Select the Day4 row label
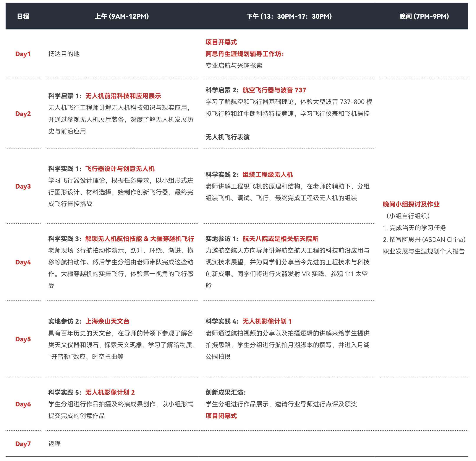The width and height of the screenshot is (476, 461). 23,262
